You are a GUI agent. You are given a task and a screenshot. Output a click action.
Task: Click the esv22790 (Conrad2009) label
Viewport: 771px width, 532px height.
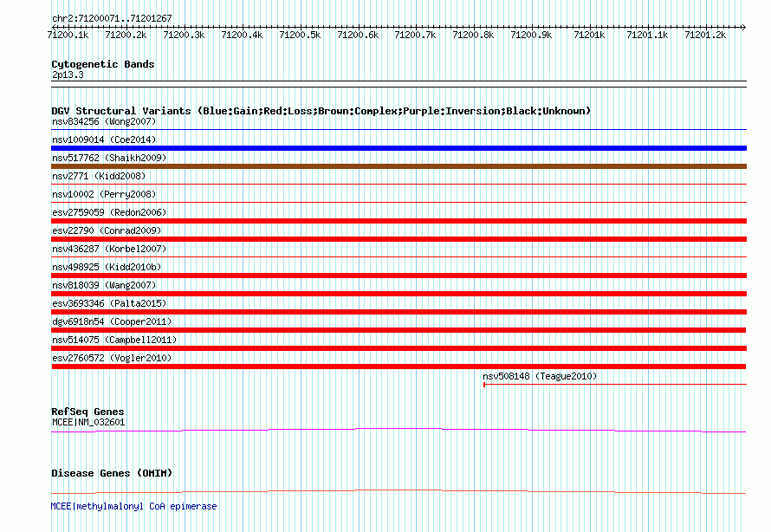click(x=107, y=231)
